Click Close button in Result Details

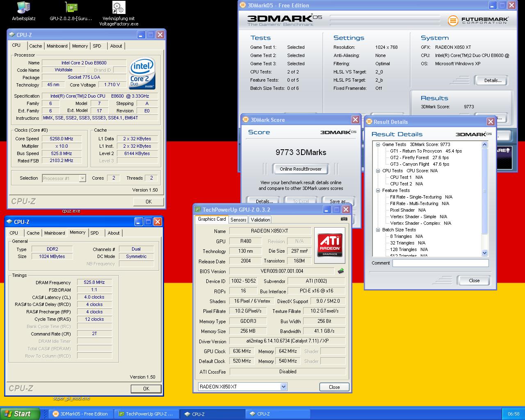(x=474, y=281)
